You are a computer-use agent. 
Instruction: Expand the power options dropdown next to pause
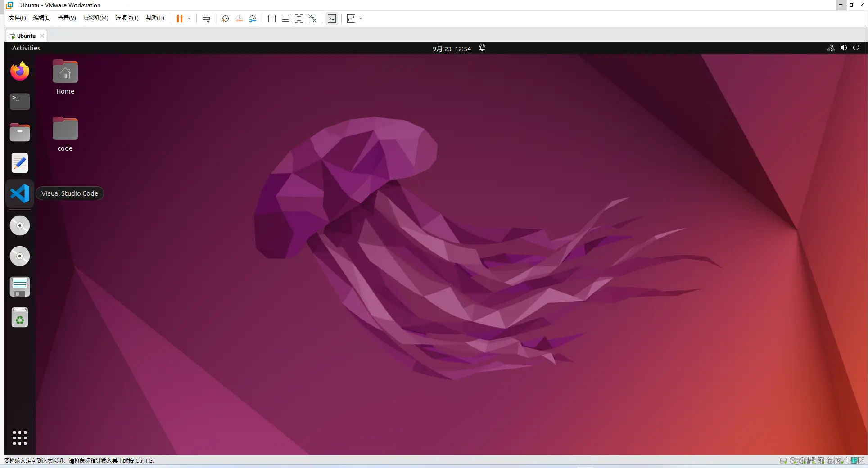click(189, 18)
